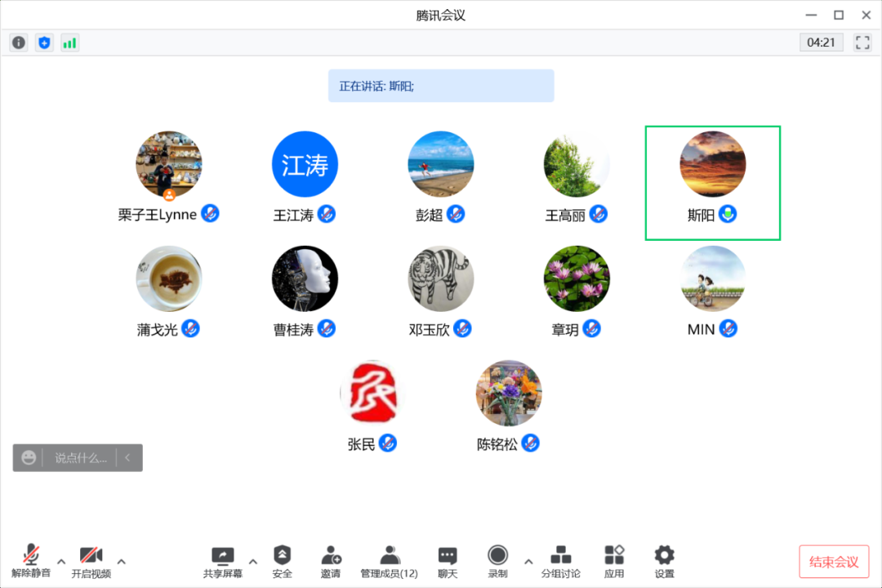The width and height of the screenshot is (882, 588).
Task: Click the name label 栗子王Lynne
Action: (158, 215)
